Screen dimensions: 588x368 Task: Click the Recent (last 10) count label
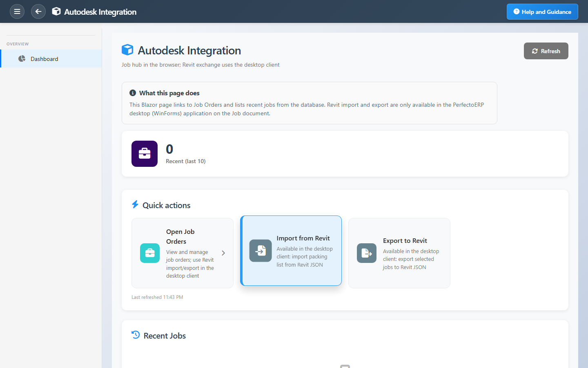pyautogui.click(x=186, y=162)
